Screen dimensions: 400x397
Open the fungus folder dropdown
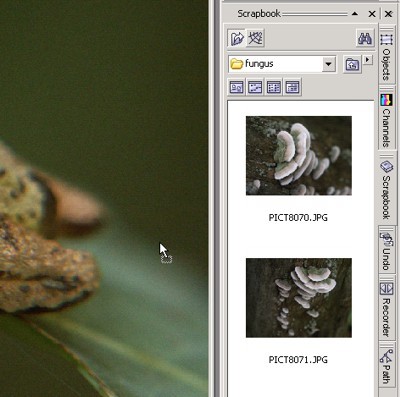point(328,64)
